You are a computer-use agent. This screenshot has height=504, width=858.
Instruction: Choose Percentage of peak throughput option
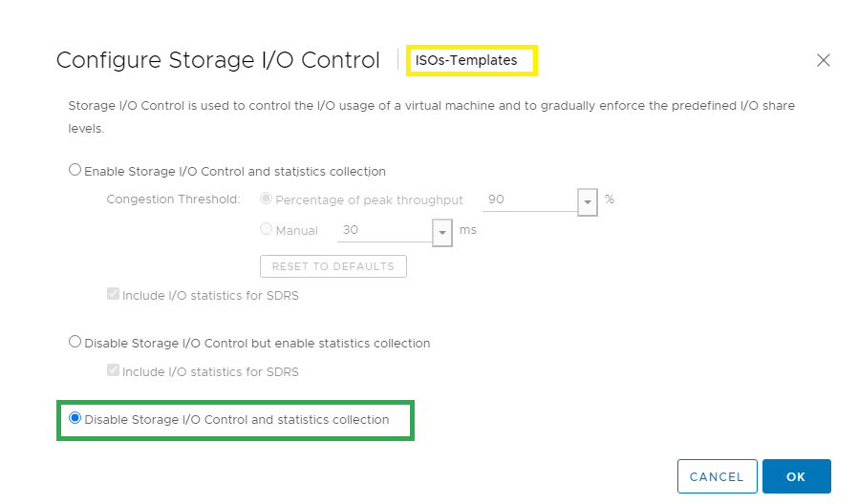[x=266, y=199]
